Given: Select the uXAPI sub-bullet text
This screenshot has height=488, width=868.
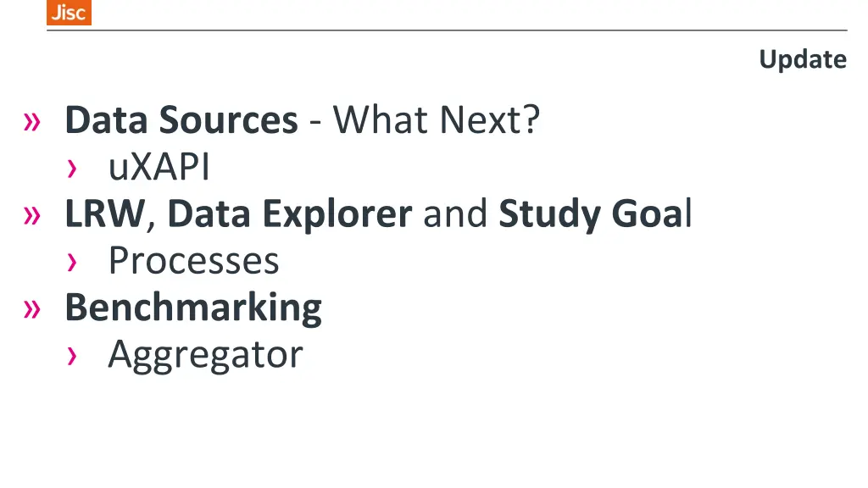Looking at the screenshot, I should pos(159,167).
